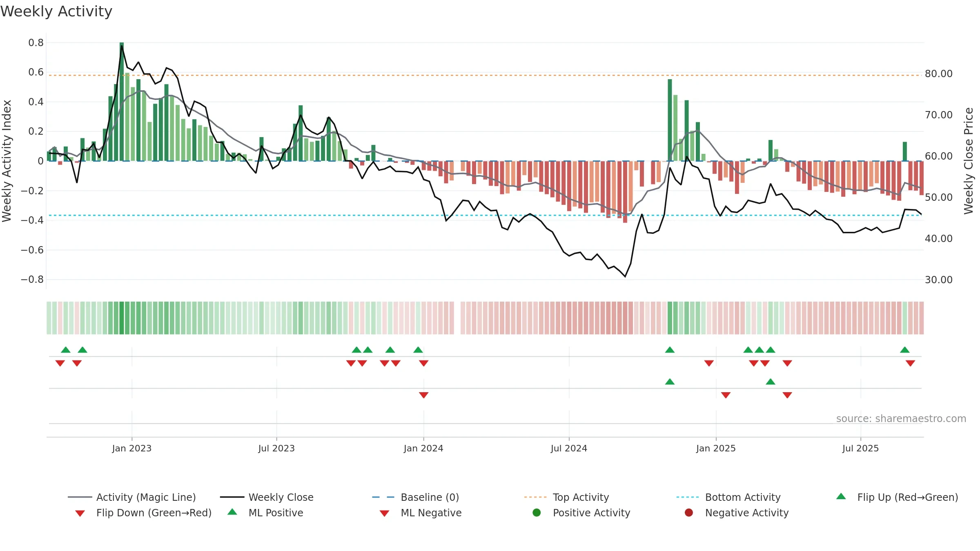Click the Weekly Activity chart title
Image resolution: width=980 pixels, height=551 pixels.
click(x=56, y=11)
